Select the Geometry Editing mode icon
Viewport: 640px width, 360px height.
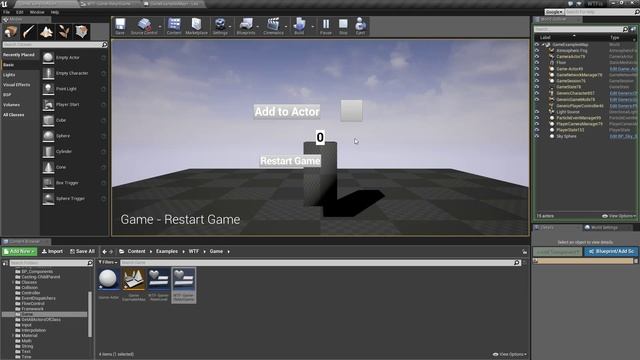pos(81,31)
